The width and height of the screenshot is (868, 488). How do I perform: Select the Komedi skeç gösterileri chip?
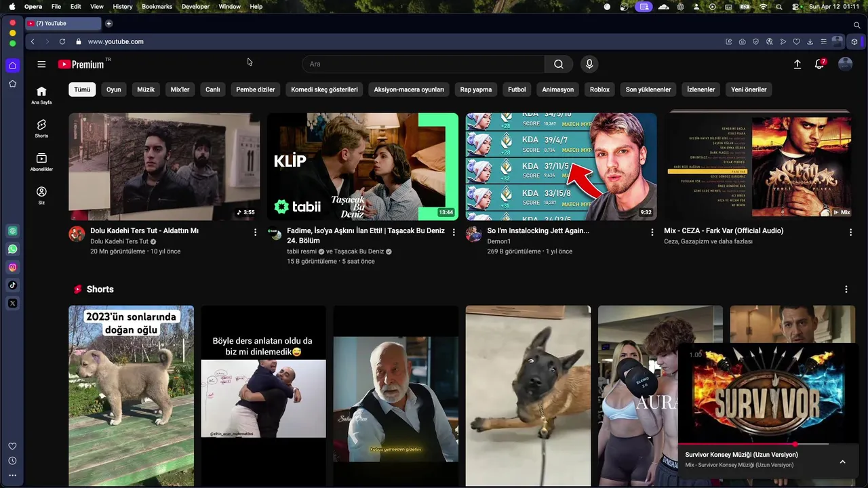click(324, 89)
